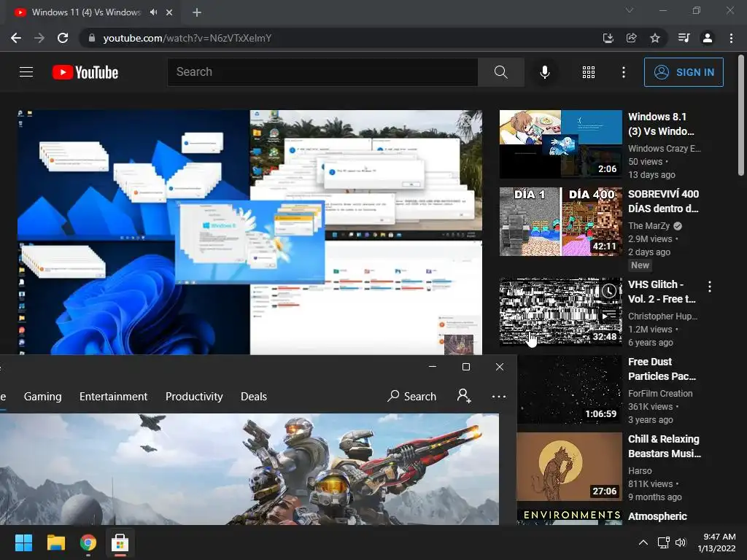
Task: Open YouTube settings three-dot menu
Action: (x=624, y=72)
